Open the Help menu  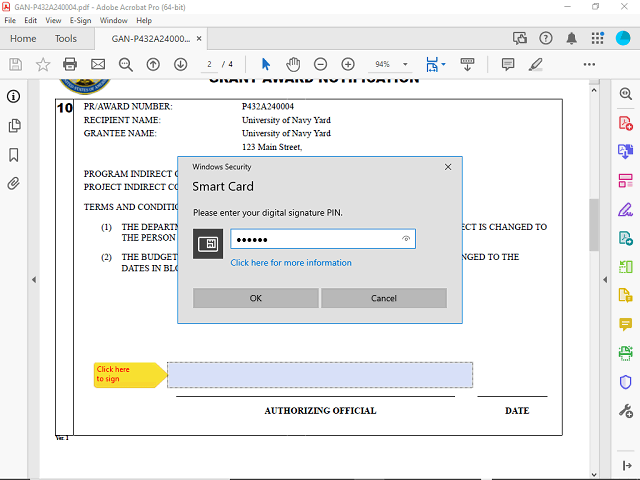[x=144, y=20]
